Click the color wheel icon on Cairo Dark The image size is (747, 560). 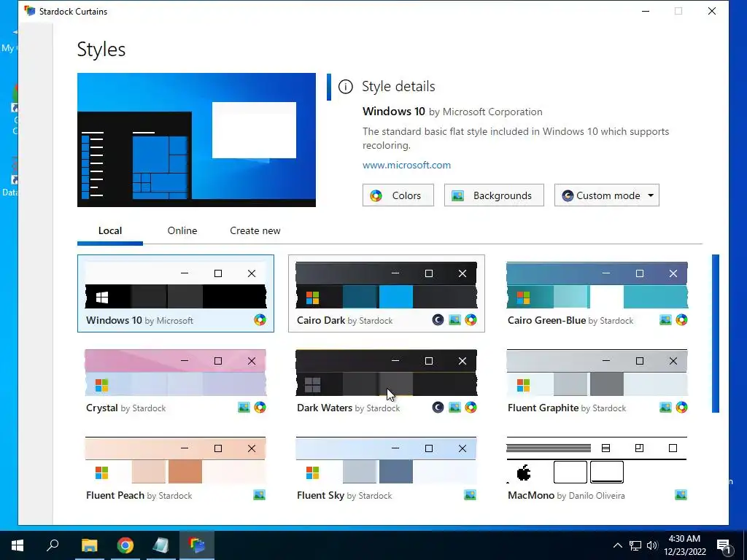coord(471,320)
